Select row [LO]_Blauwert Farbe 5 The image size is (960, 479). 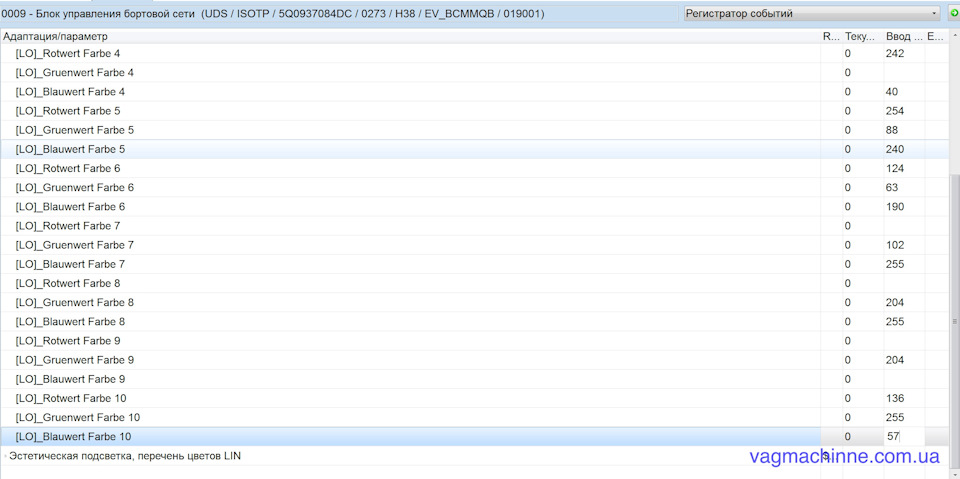[474, 149]
